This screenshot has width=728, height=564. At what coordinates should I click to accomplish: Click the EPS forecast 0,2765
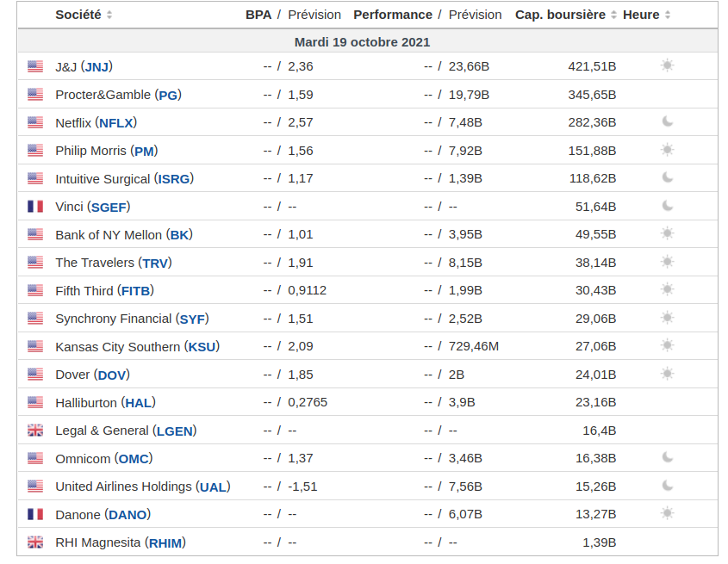(308, 402)
